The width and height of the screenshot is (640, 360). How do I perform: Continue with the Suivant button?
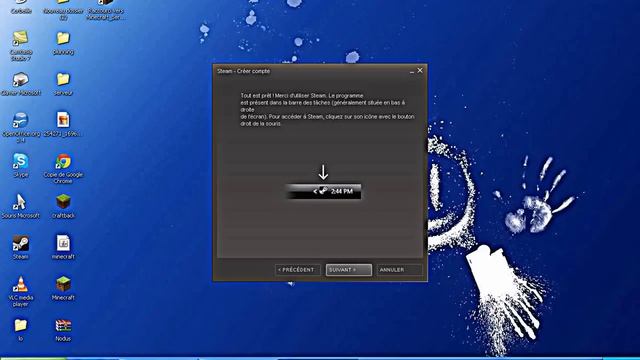coord(349,270)
